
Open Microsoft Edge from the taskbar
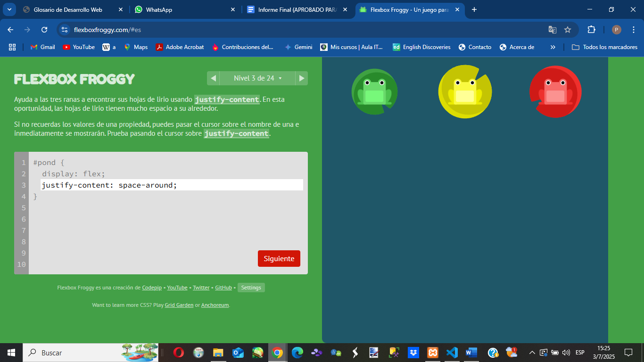pyautogui.click(x=297, y=353)
